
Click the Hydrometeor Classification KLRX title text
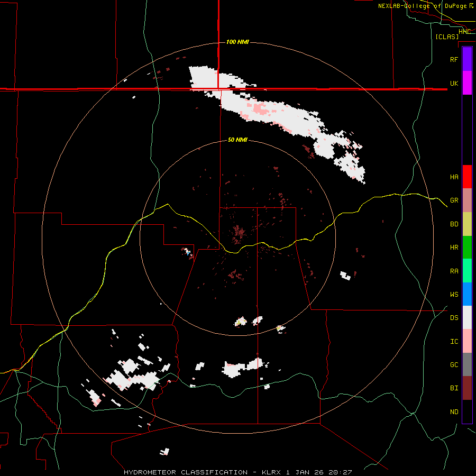tap(237, 472)
